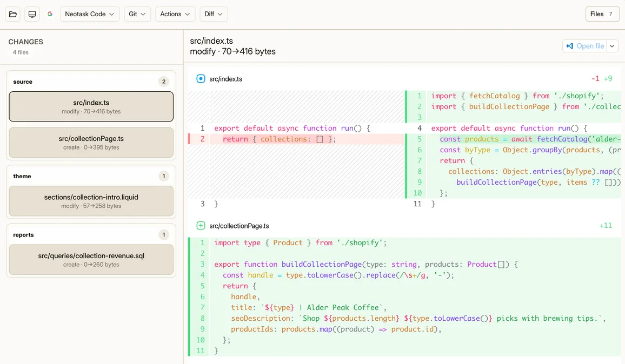Click line importing buildCollectionPage

pos(514,106)
